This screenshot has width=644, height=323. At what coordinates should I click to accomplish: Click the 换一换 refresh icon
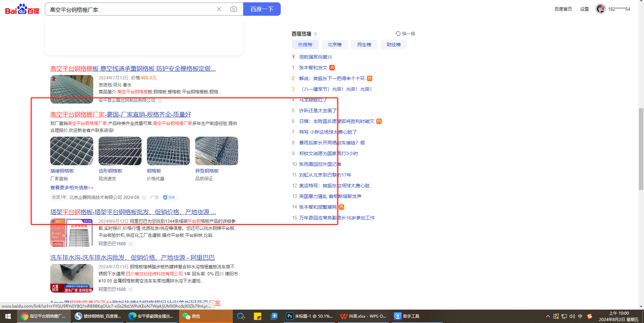point(398,34)
